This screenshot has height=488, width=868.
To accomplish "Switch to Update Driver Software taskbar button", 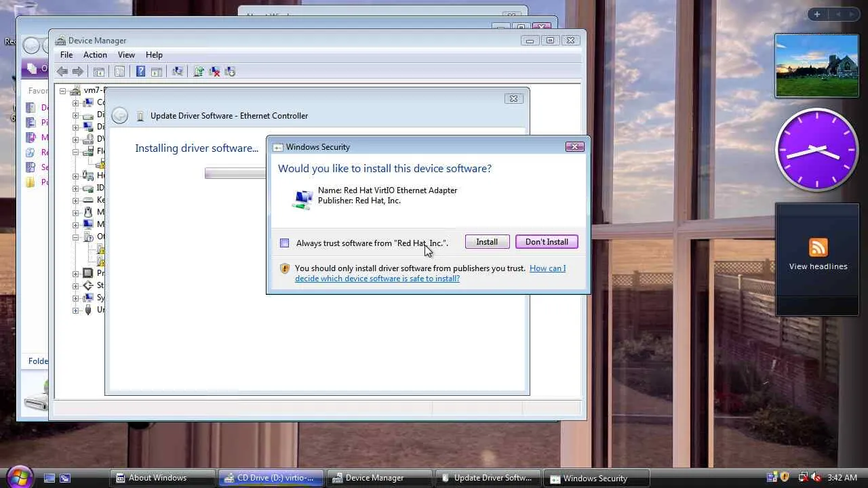I will (x=488, y=478).
